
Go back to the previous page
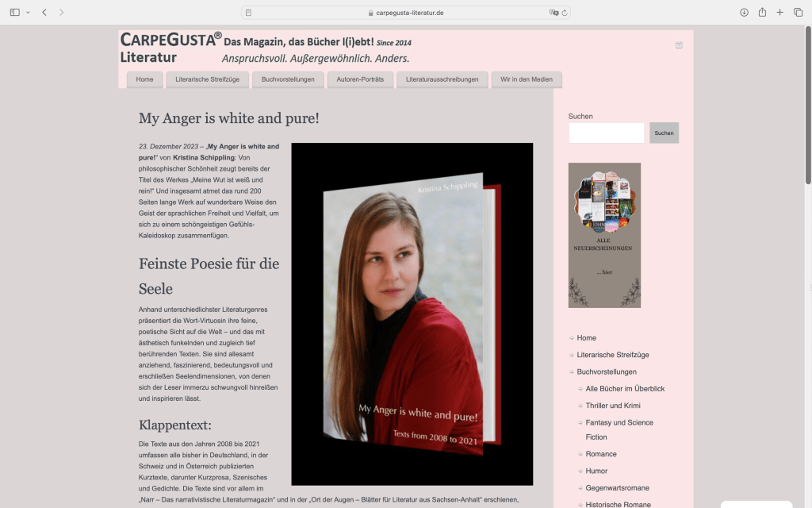coord(44,13)
